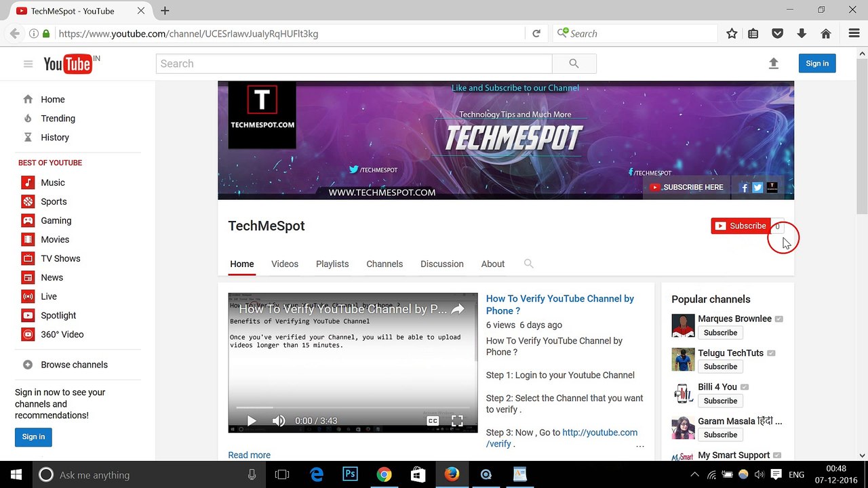This screenshot has width=868, height=488.
Task: Reload the current page
Action: pos(536,34)
